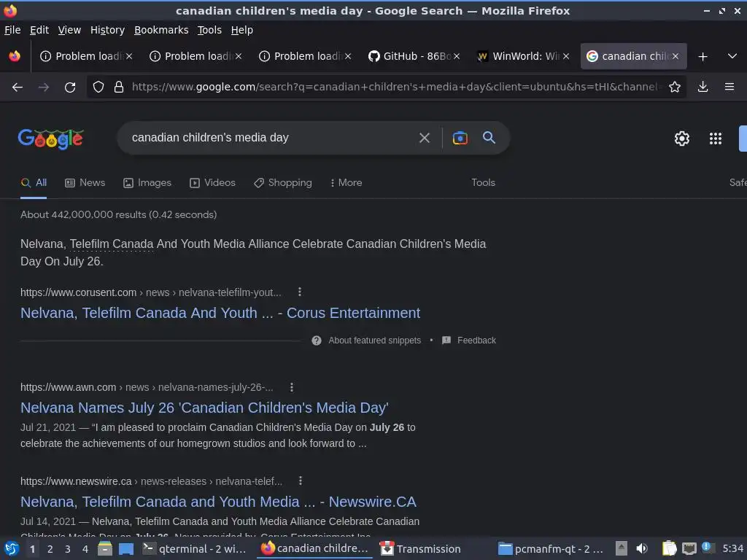
Task: Open Corus Entertainment featured result link
Action: 220,314
